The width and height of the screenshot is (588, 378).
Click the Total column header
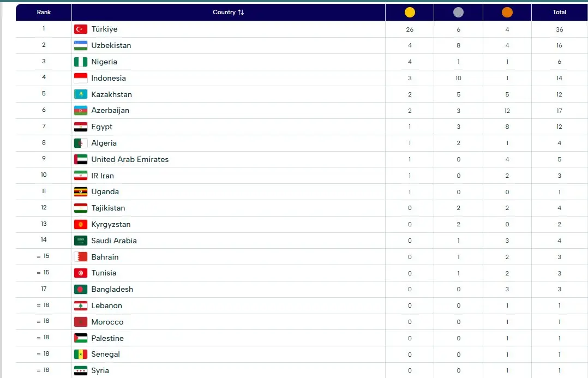pos(559,12)
